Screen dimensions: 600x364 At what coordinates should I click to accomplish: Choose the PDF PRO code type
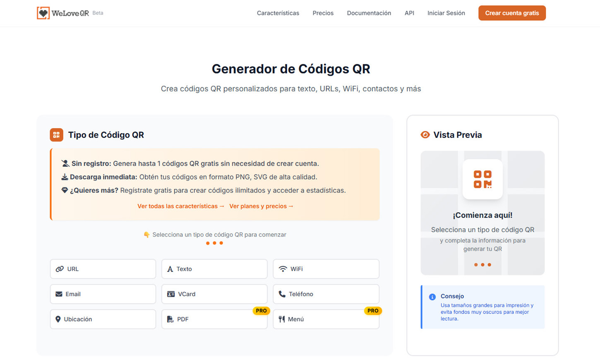(x=214, y=319)
